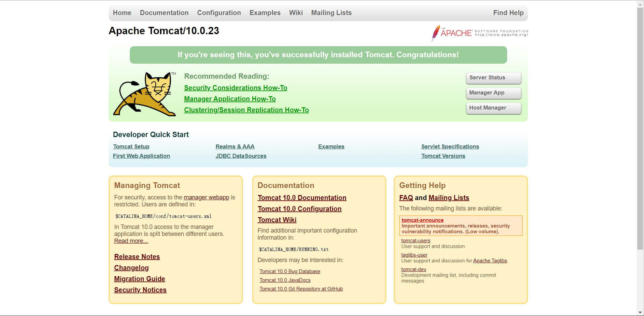644x316 pixels.
Task: Open the Tomcat Wiki link
Action: (x=277, y=220)
